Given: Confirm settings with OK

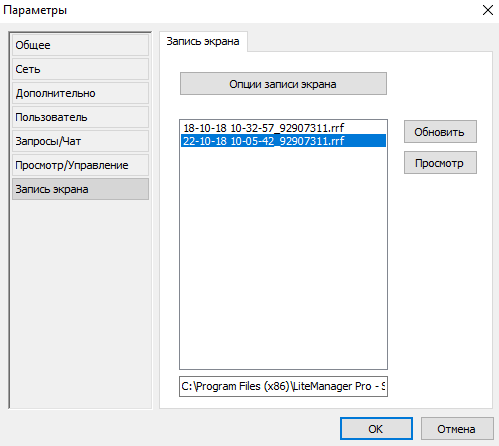Looking at the screenshot, I should 376,429.
